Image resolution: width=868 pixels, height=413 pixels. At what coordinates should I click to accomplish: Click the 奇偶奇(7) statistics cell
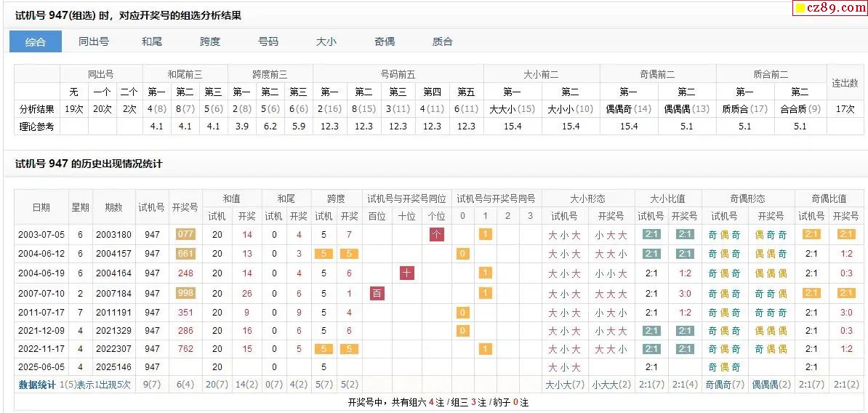click(x=726, y=385)
